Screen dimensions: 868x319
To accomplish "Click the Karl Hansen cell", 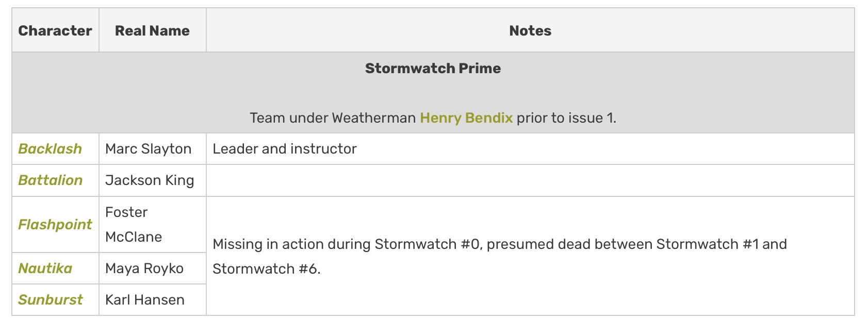I will tap(145, 300).
